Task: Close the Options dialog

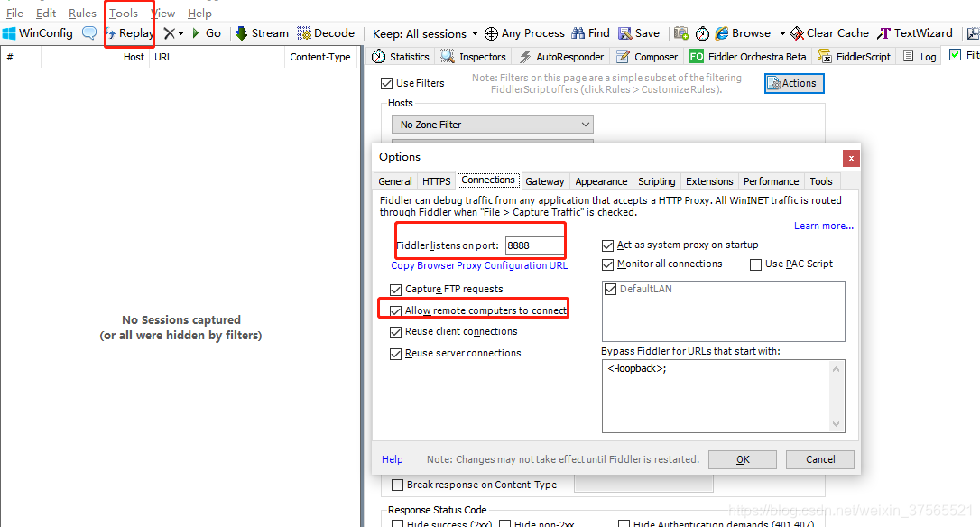Action: [851, 159]
